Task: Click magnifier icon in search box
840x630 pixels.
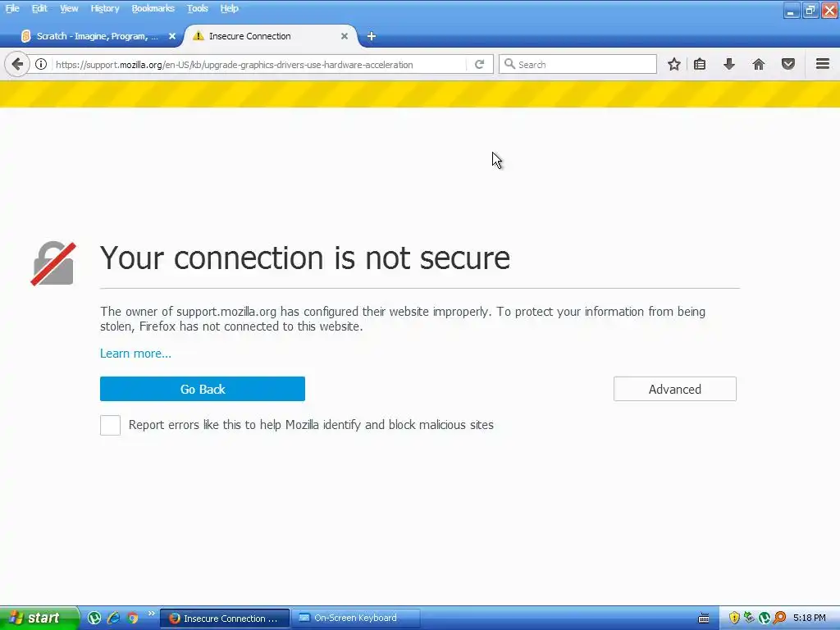Action: point(509,64)
